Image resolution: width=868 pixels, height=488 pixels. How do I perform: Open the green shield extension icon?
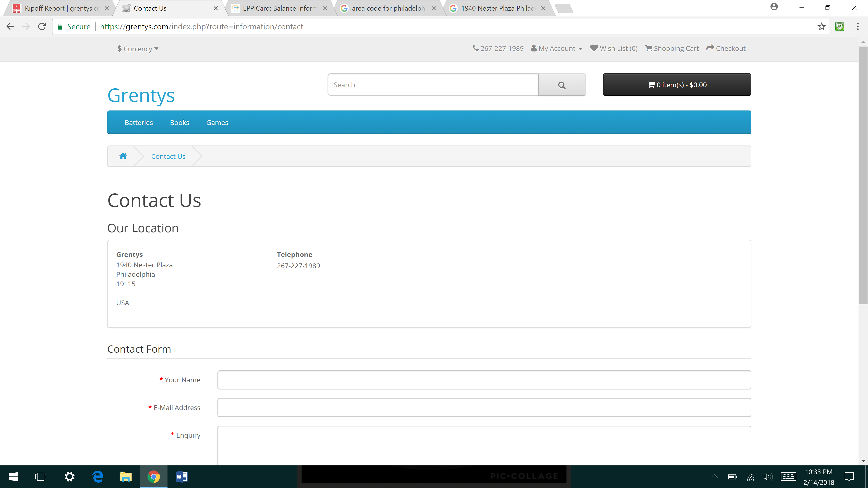[x=840, y=27]
